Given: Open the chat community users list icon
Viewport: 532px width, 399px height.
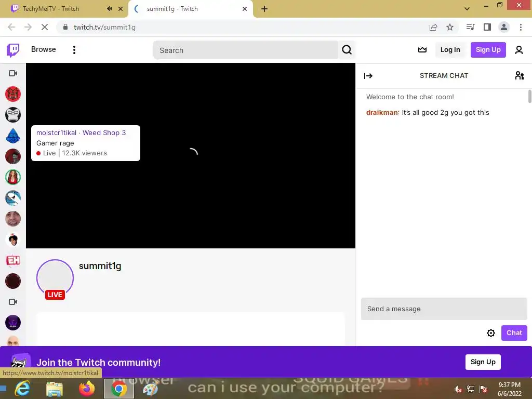Looking at the screenshot, I should click(519, 75).
